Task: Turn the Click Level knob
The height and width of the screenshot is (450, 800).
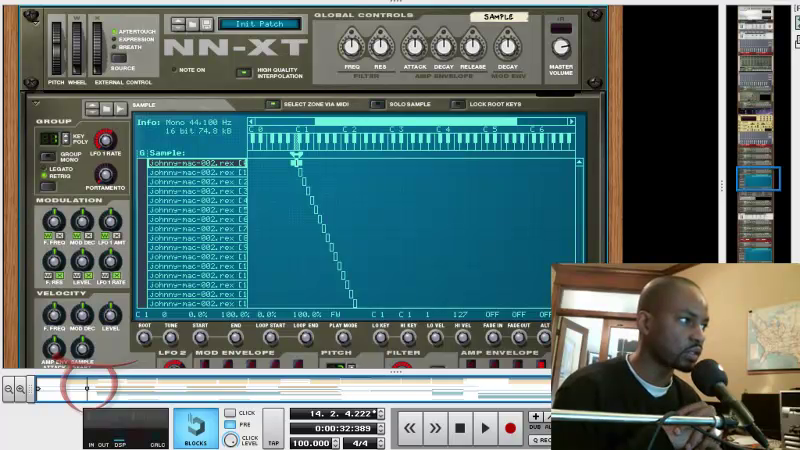Action: (x=231, y=440)
